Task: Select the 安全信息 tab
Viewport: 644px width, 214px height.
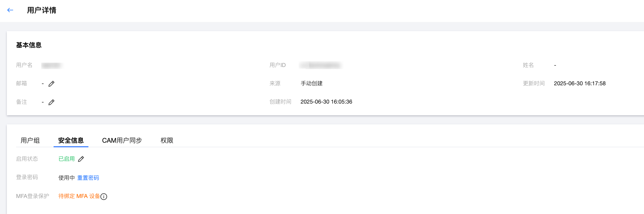Action: (71, 140)
